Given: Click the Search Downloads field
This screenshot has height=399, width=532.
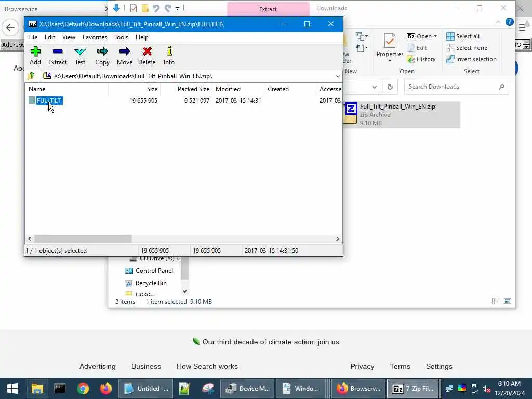Looking at the screenshot, I should click(456, 87).
